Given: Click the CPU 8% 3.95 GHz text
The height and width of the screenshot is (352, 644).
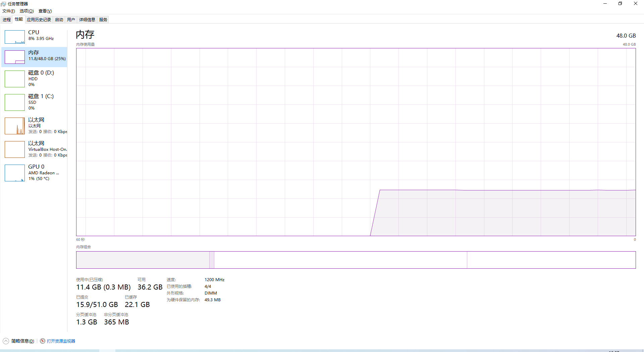Looking at the screenshot, I should point(41,39).
